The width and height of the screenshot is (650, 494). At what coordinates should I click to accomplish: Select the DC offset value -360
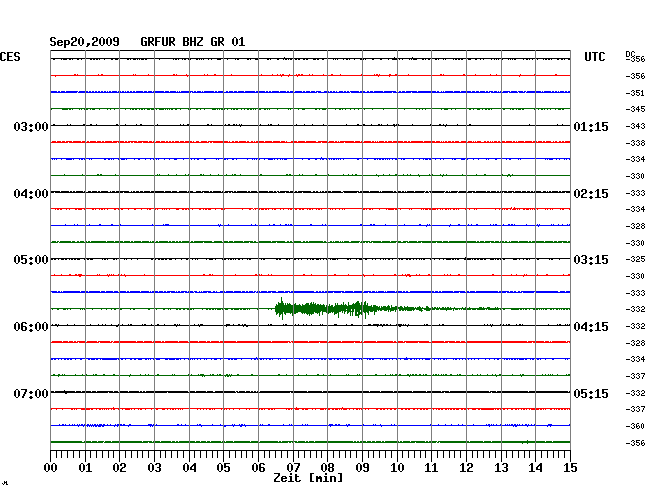(x=635, y=426)
